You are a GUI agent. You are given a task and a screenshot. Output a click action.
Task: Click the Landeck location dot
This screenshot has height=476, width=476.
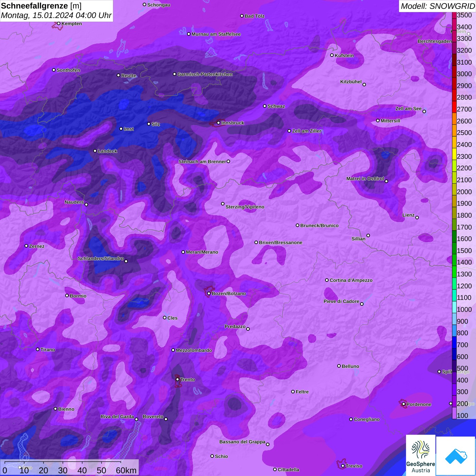coord(95,151)
